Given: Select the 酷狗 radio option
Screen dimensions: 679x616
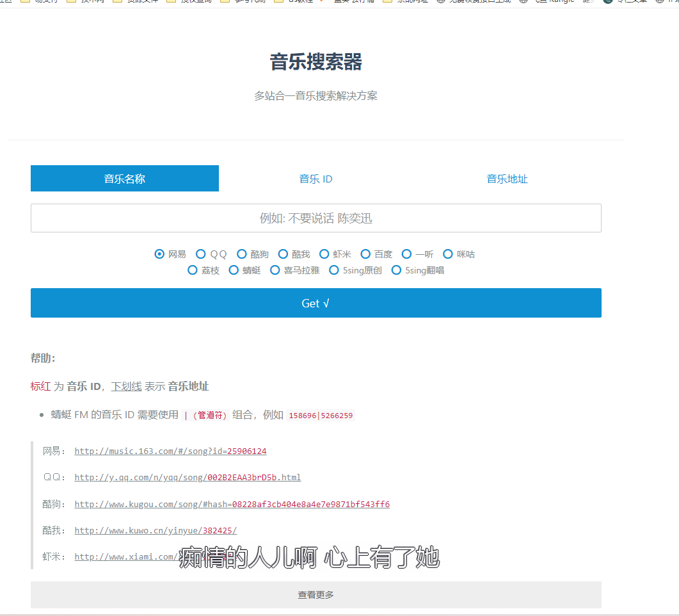Looking at the screenshot, I should click(x=242, y=254).
